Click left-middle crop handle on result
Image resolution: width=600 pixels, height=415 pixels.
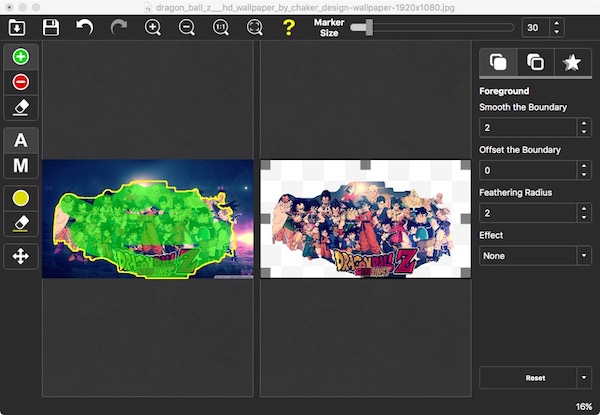(x=266, y=219)
